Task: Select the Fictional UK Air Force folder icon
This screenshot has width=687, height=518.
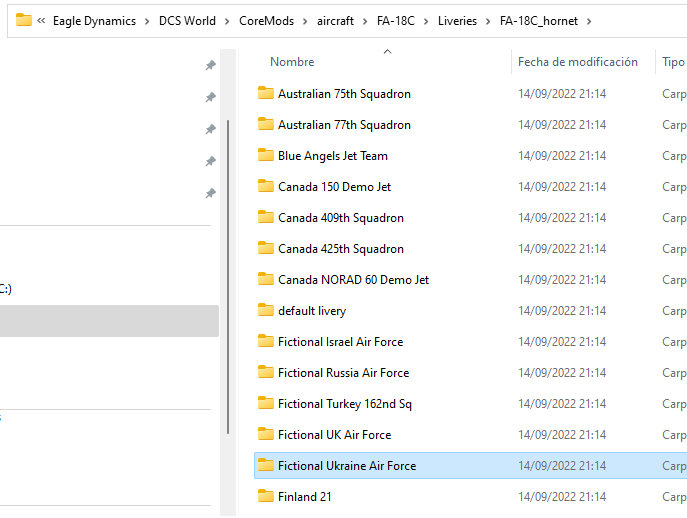Action: [x=266, y=434]
